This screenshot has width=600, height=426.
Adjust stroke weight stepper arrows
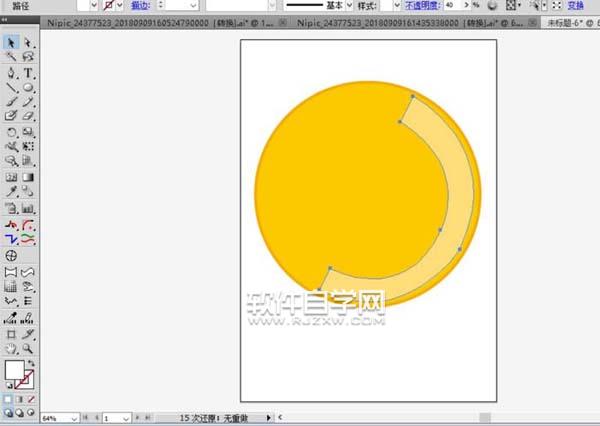(160, 5)
